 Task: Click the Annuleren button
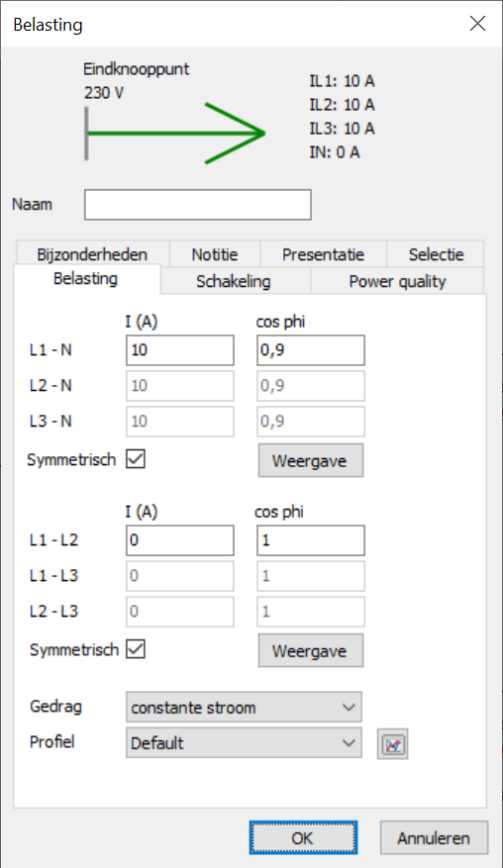(434, 837)
